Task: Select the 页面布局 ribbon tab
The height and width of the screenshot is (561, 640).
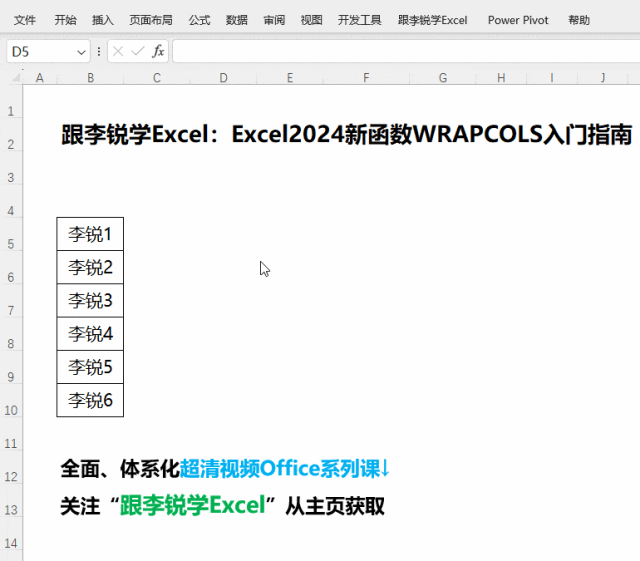Action: click(151, 20)
